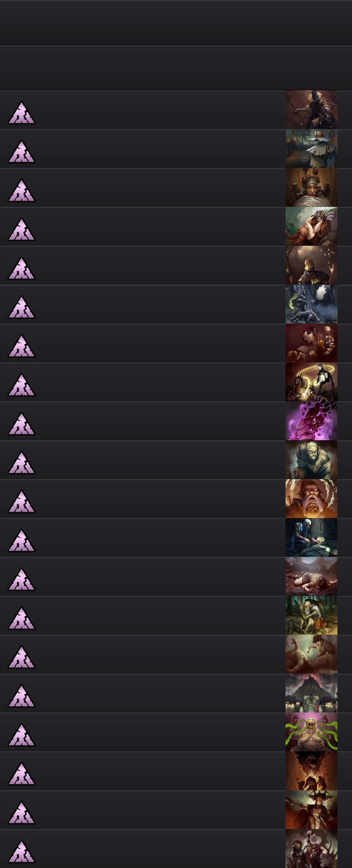Click the man feeding a beast thumbnail
Screen dimensions: 352x868
pos(312,654)
